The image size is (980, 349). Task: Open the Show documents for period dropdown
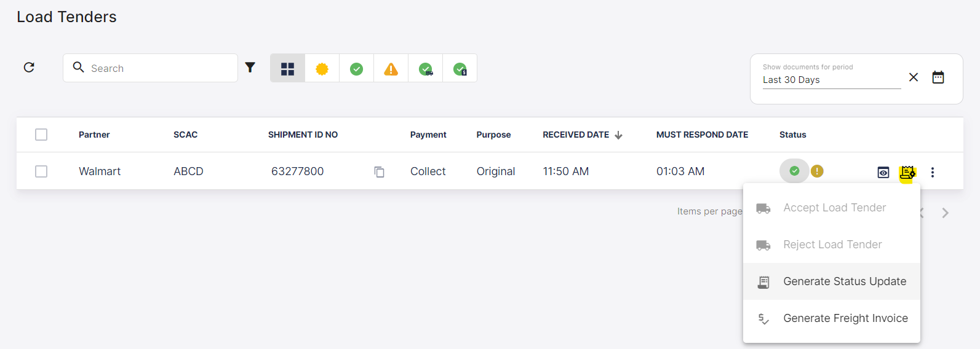[x=832, y=80]
